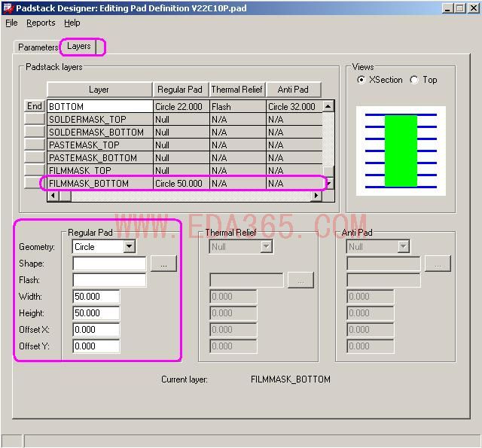Close the Padstack Designer window
The width and height of the screenshot is (482, 448).
[x=474, y=8]
